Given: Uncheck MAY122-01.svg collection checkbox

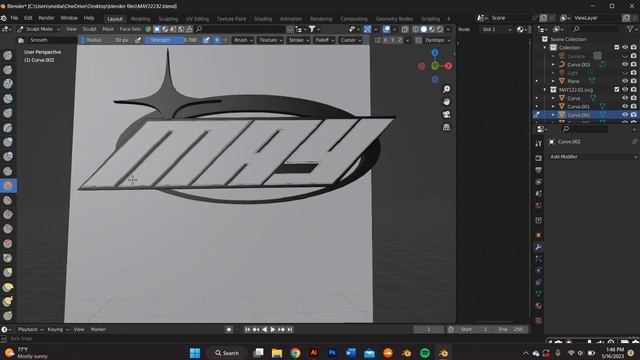Looking at the screenshot, I should pos(617,90).
